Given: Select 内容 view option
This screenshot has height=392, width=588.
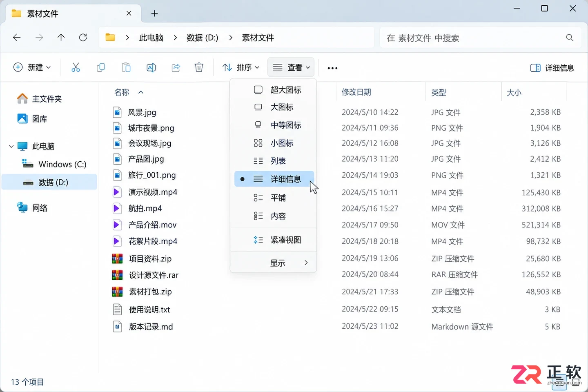Looking at the screenshot, I should 273,216.
